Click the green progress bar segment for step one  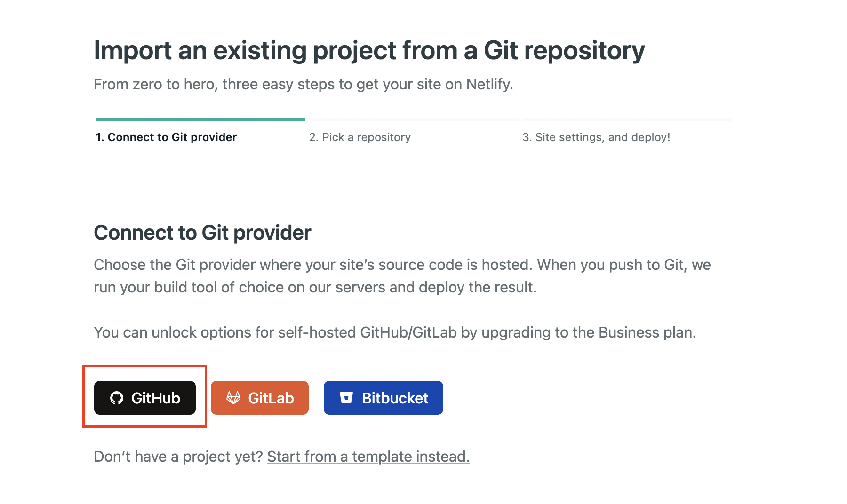(x=200, y=119)
